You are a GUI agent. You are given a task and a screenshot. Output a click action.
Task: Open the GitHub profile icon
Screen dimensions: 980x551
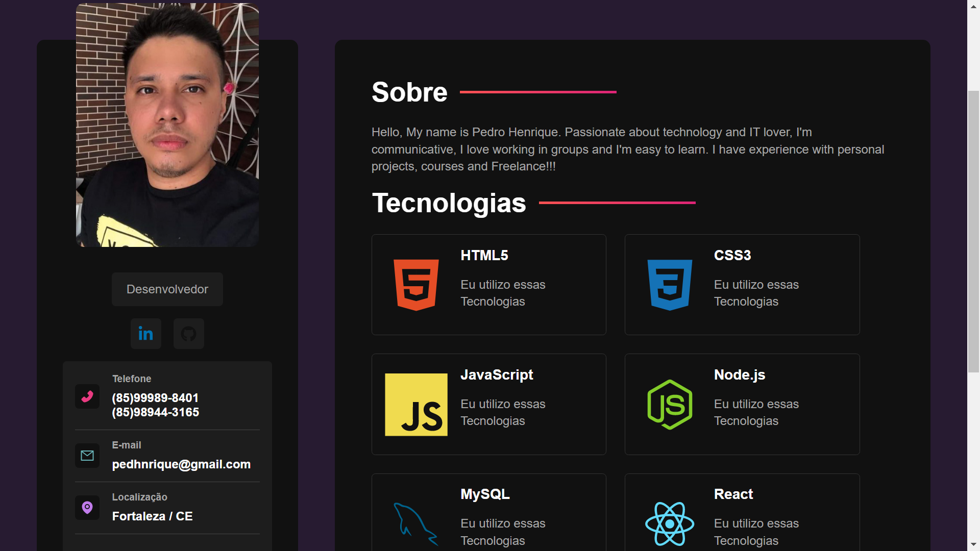tap(188, 334)
